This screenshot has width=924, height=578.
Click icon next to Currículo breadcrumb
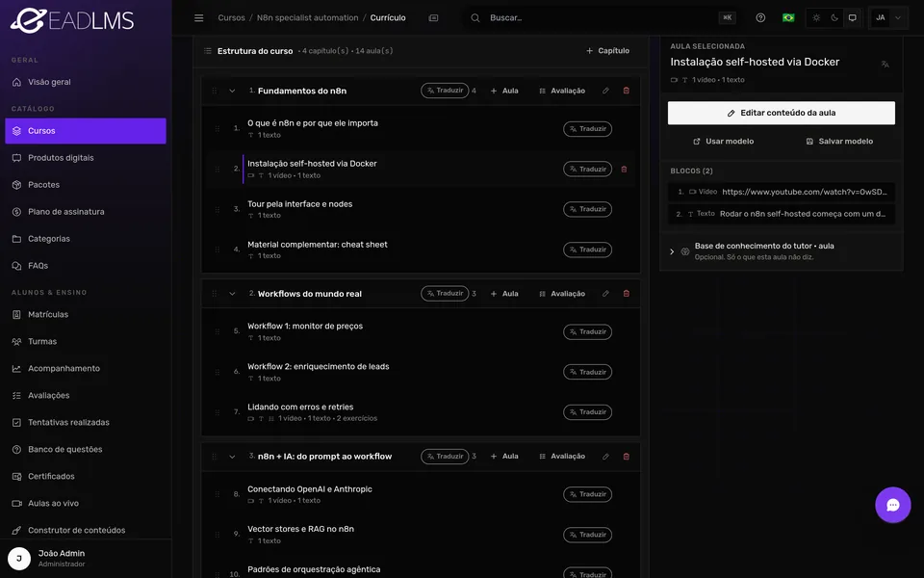pos(433,17)
